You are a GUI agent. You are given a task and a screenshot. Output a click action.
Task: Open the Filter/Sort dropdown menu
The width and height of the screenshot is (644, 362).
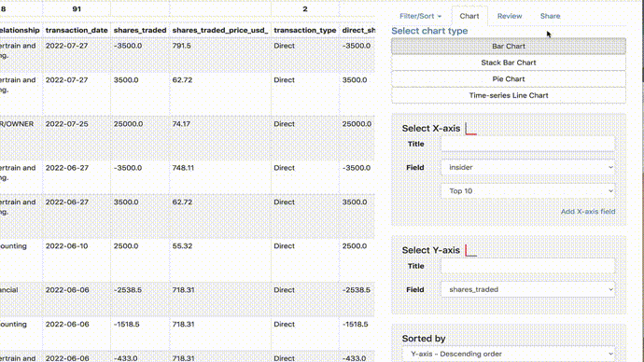point(420,16)
